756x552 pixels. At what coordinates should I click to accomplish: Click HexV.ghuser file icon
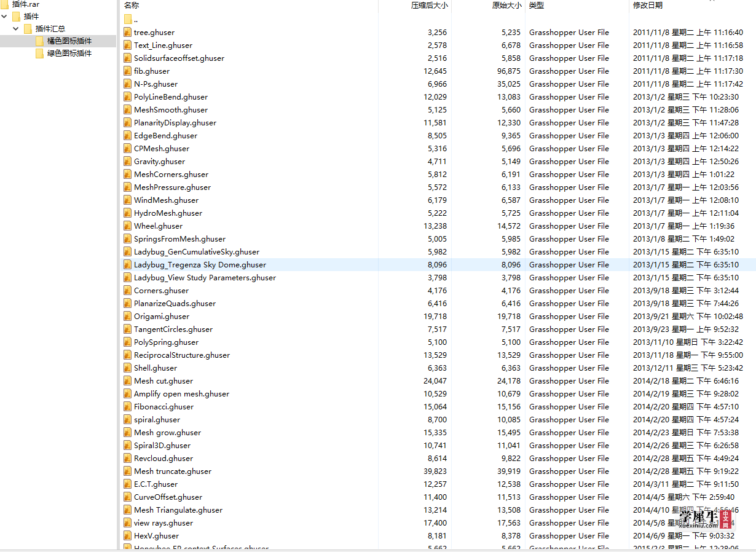128,535
